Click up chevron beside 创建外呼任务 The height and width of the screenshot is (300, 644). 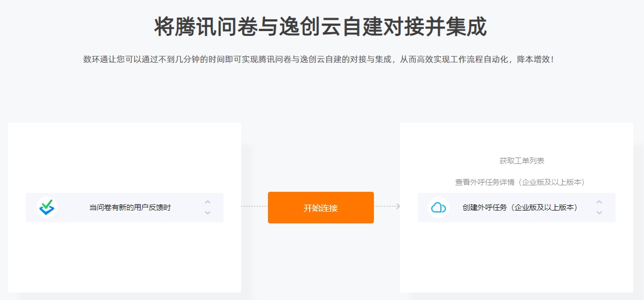tap(599, 202)
